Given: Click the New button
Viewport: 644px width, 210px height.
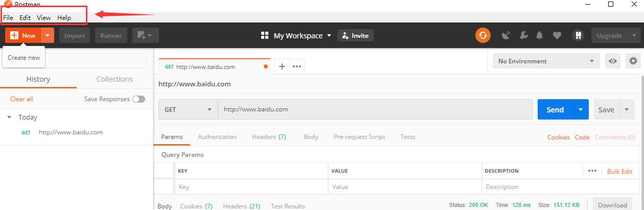Looking at the screenshot, I should [x=23, y=35].
